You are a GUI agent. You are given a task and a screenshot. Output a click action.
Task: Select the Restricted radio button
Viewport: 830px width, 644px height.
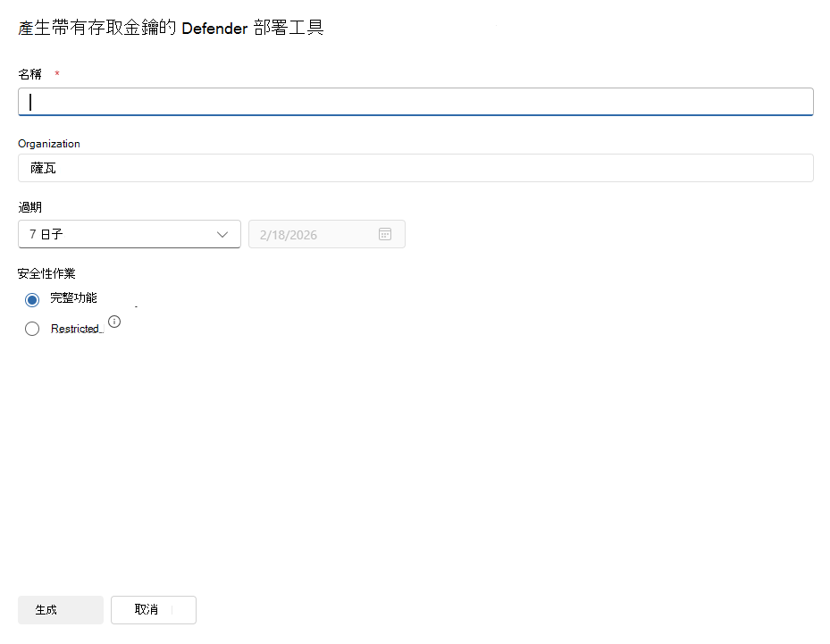click(x=32, y=329)
